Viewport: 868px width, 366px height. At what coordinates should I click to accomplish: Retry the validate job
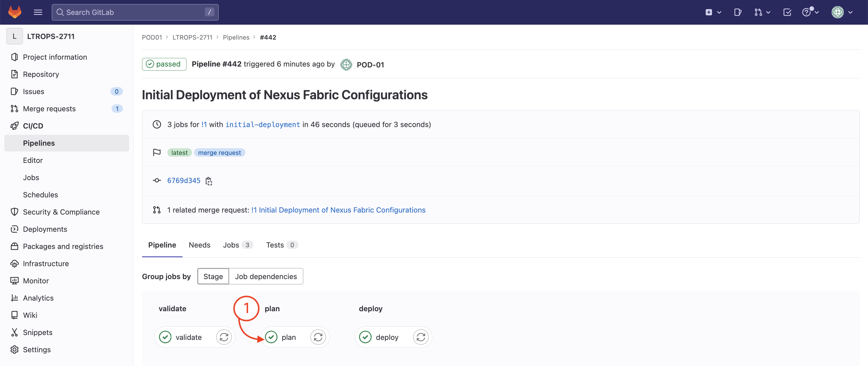224,337
